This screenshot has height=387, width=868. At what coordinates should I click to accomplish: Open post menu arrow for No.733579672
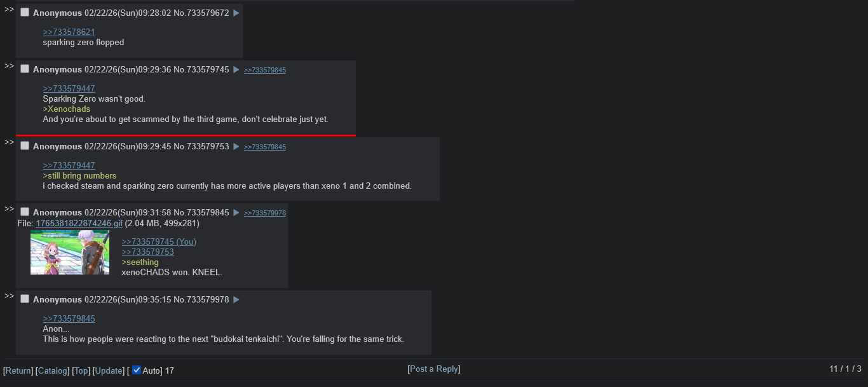(x=236, y=13)
